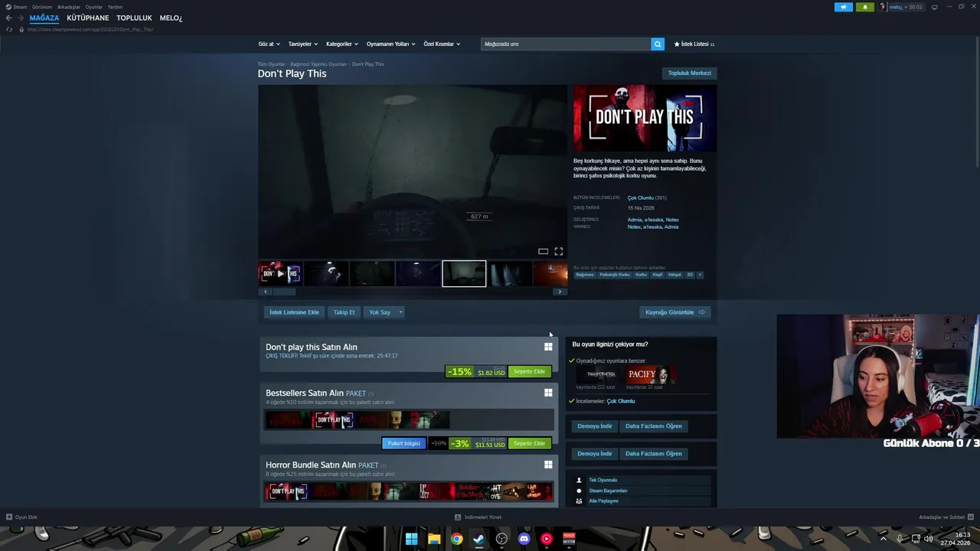
Task: Open dropdown arrow next to Yok Say
Action: tap(400, 312)
